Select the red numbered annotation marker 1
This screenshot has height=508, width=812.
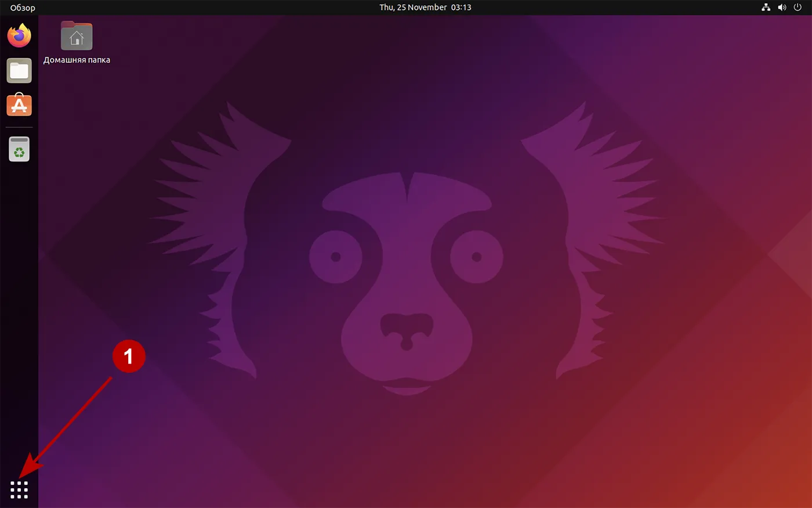point(129,356)
